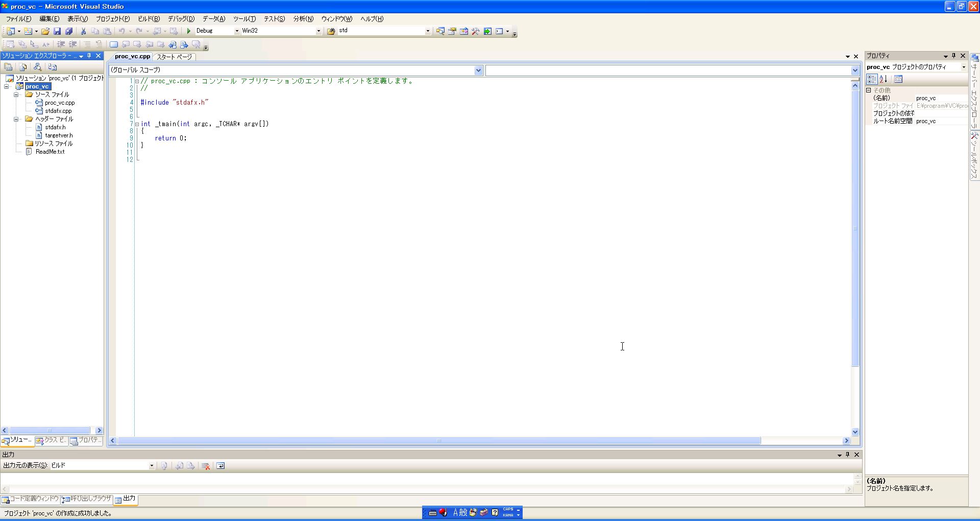Screen dimensions: 980x521
Task: Click the Alphabetical sort icon in Properties panel
Action: (884, 79)
